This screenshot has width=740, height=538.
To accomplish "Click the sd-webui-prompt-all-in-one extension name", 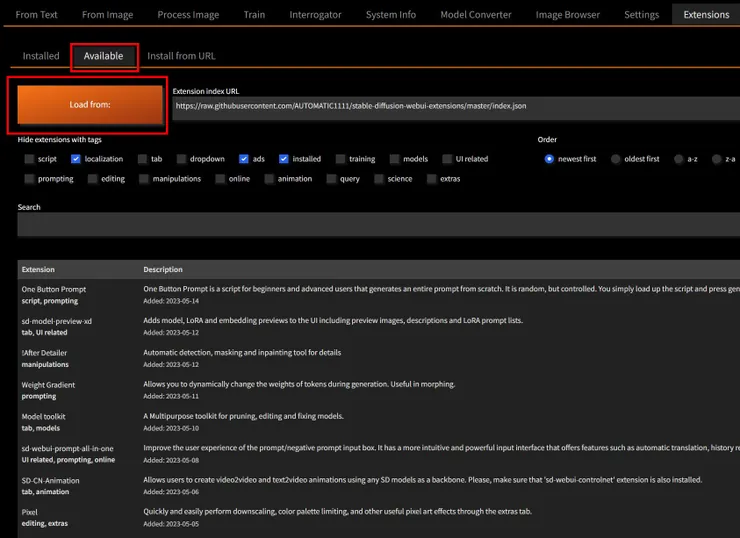I will point(67,449).
